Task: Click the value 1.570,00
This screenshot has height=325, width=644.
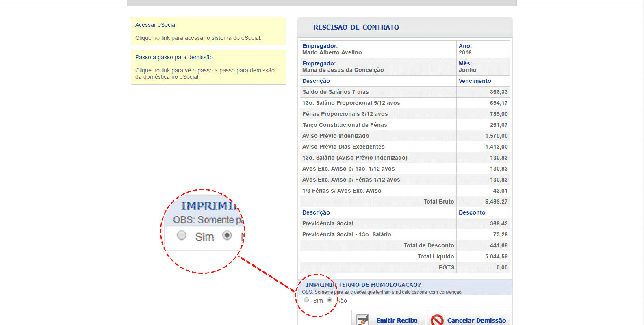Action: click(496, 136)
